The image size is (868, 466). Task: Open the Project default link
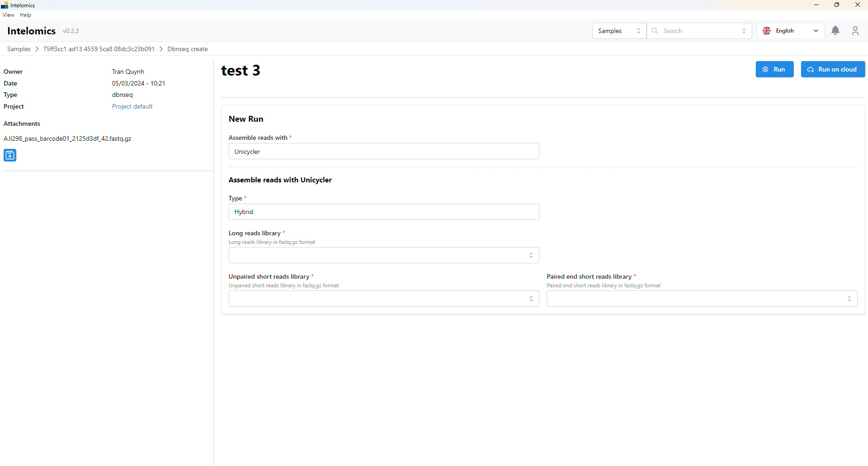tap(132, 106)
